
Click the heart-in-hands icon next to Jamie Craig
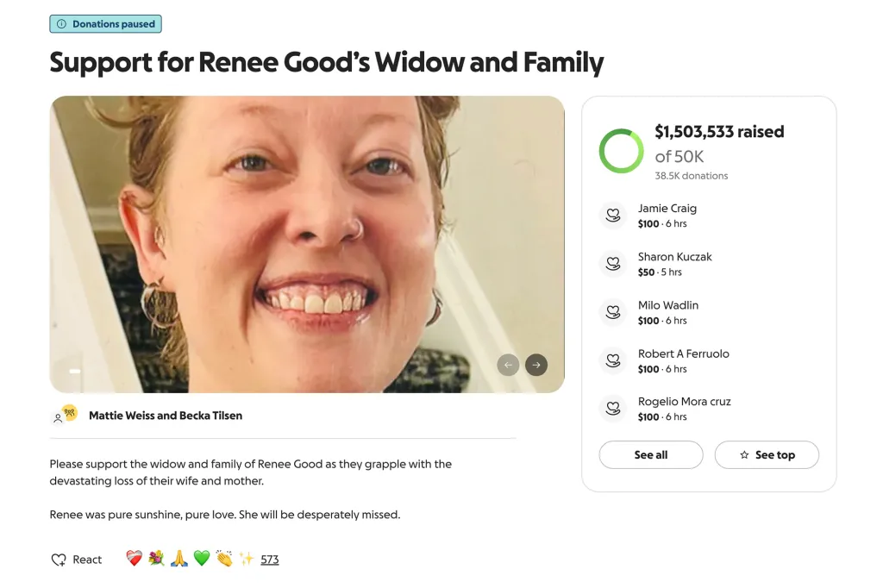613,216
